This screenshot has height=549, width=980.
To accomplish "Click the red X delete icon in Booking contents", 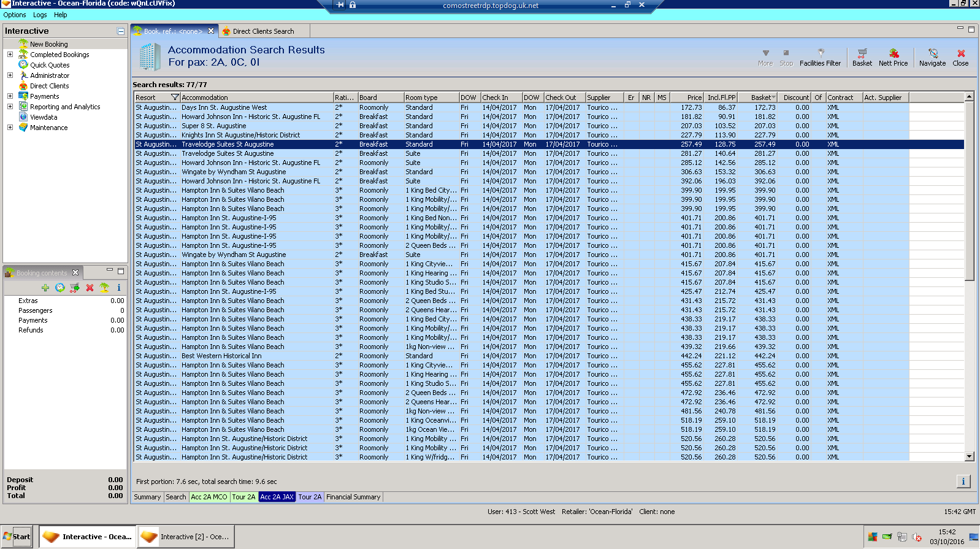I will click(90, 288).
